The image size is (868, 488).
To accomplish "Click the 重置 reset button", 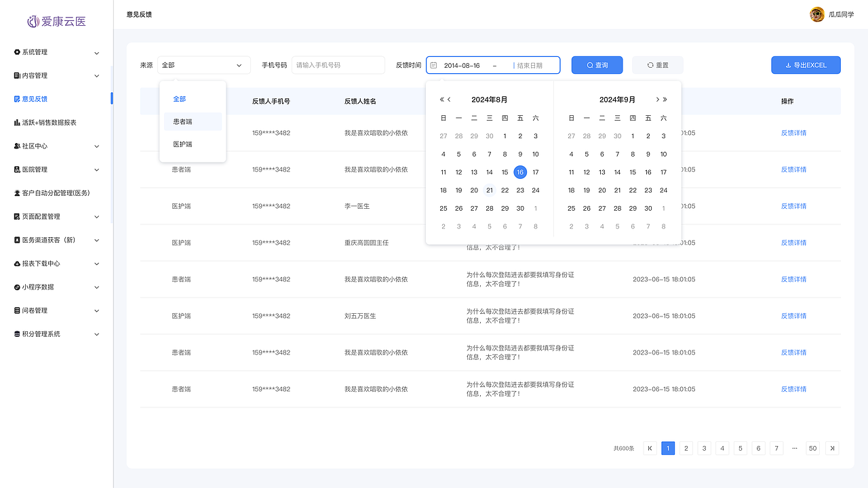I will (x=658, y=65).
